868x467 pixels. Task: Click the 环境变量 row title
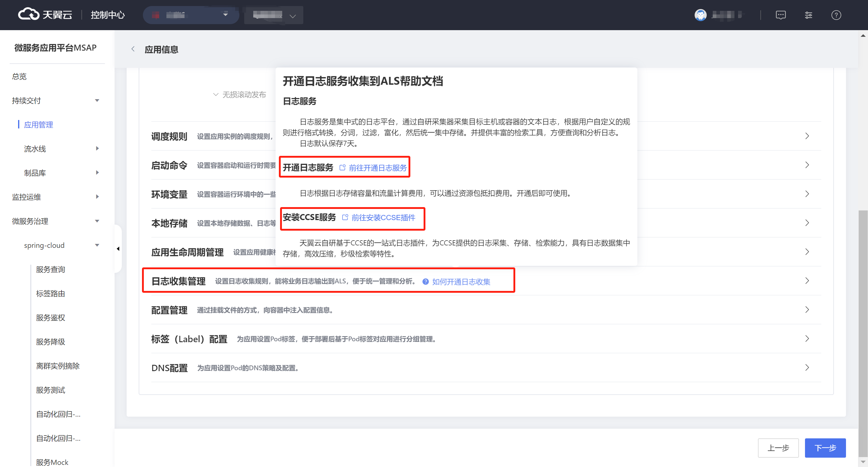pyautogui.click(x=169, y=194)
